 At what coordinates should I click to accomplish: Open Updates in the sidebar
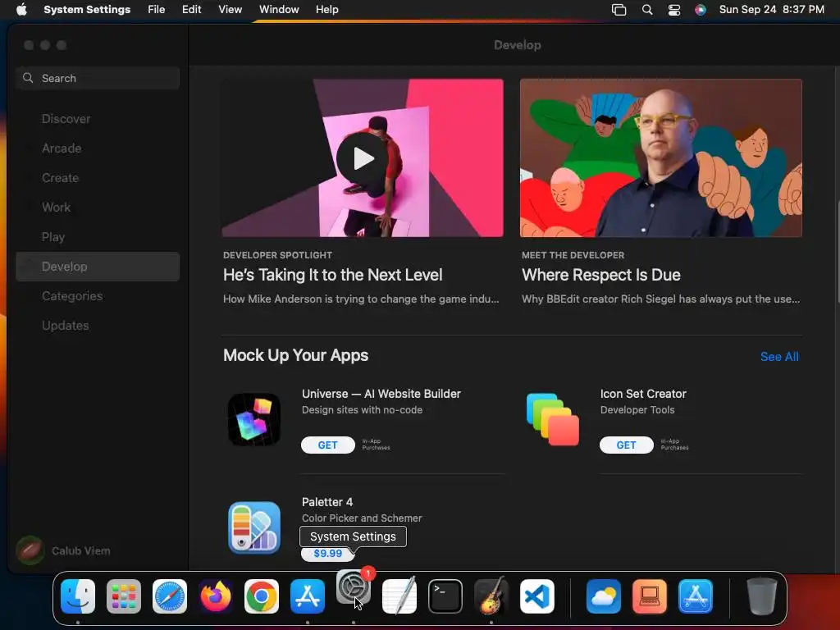(x=98, y=325)
